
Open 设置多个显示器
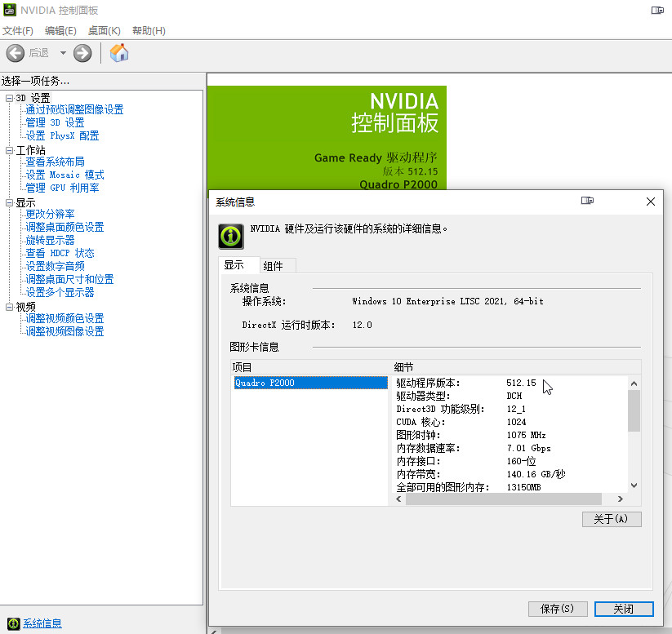coord(60,293)
